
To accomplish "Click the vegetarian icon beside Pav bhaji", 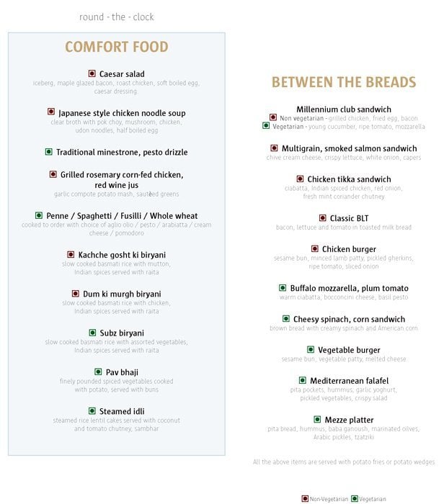I will (98, 372).
